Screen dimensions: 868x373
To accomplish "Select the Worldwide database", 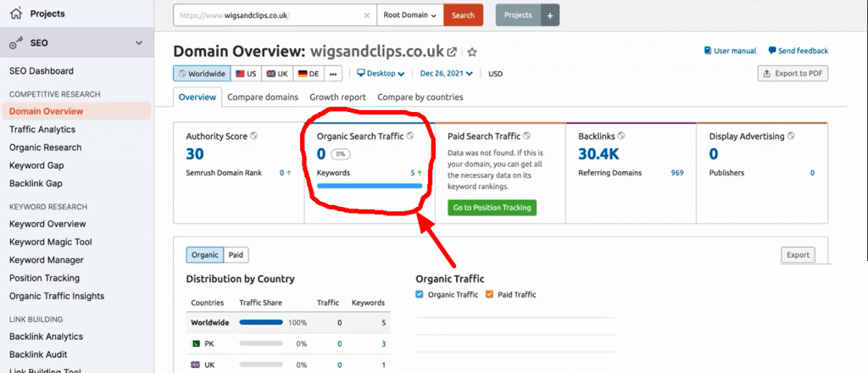I will tap(202, 74).
